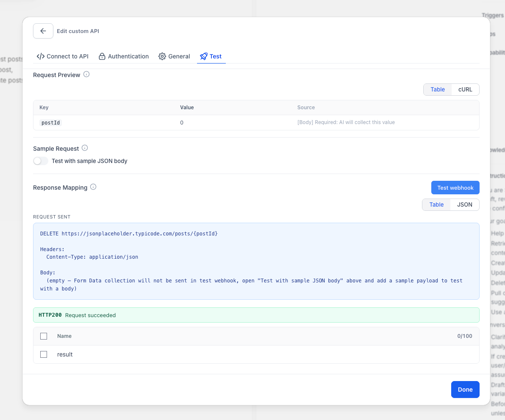Click the lock icon beside Authentication
This screenshot has height=420, width=505.
coord(102,56)
